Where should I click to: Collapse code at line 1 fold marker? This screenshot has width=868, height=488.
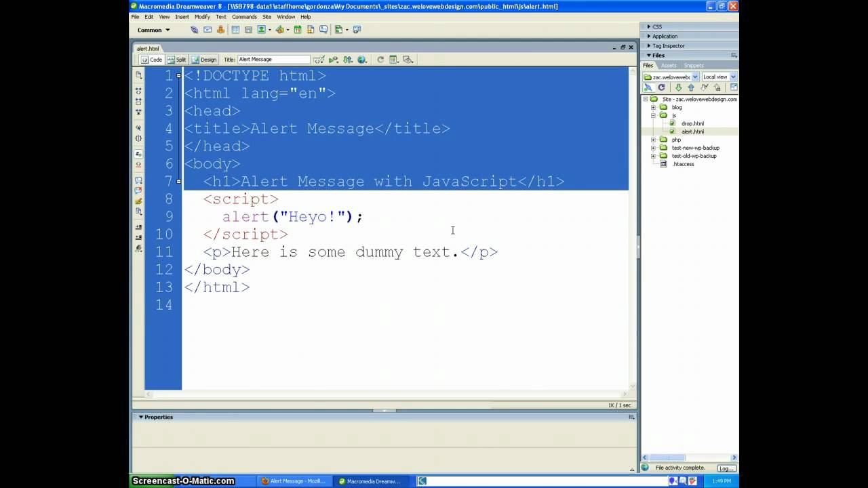(x=178, y=75)
